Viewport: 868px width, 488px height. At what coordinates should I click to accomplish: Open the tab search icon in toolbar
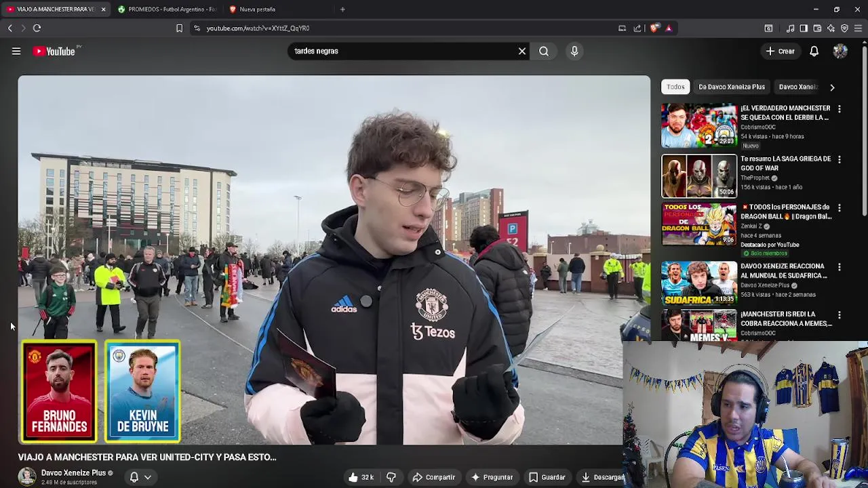(x=768, y=28)
